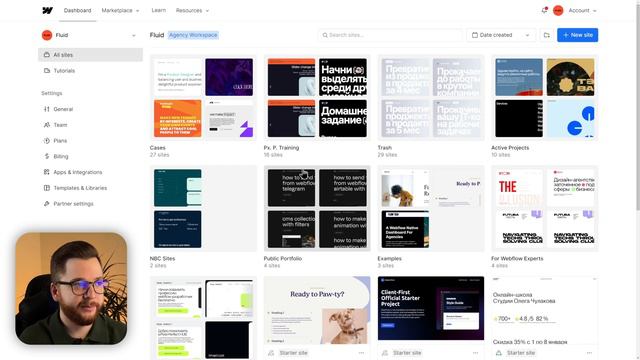Expand the Resources menu
The image size is (640, 360).
click(x=192, y=11)
